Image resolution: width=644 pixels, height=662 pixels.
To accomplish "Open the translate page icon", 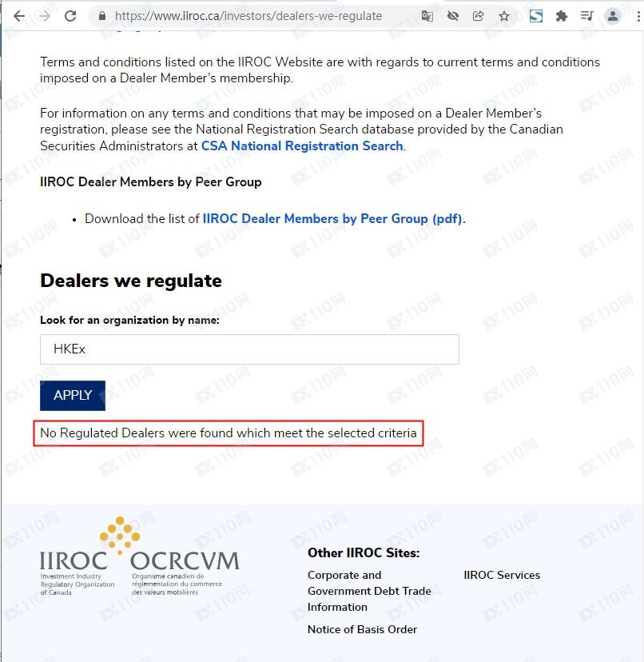I will (427, 16).
